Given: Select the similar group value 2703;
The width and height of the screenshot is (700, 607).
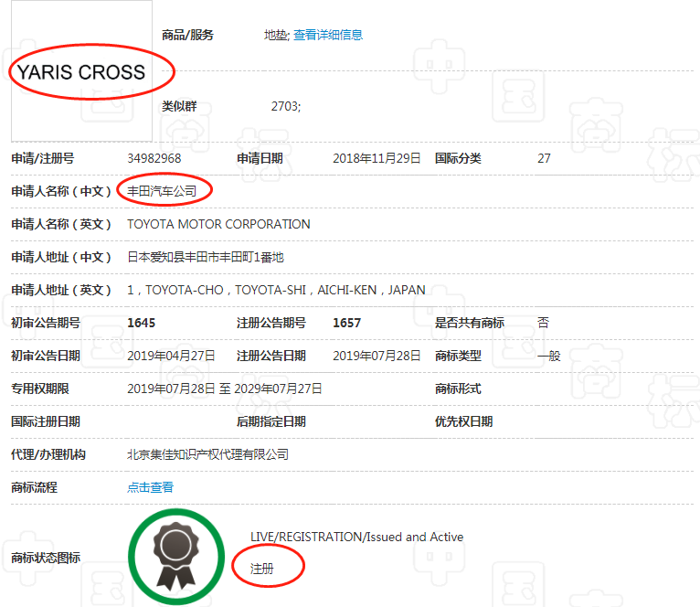Looking at the screenshot, I should pyautogui.click(x=286, y=106).
